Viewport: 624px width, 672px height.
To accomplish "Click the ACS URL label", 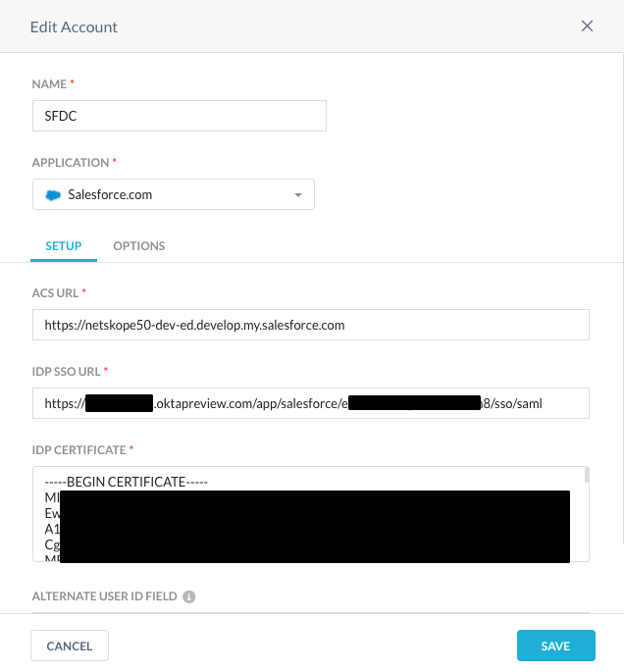I will 55,293.
